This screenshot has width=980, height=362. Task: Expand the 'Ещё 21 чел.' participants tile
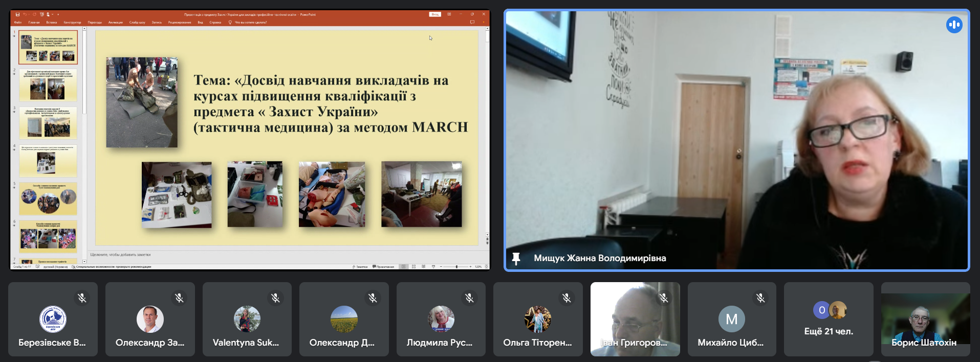pyautogui.click(x=829, y=319)
